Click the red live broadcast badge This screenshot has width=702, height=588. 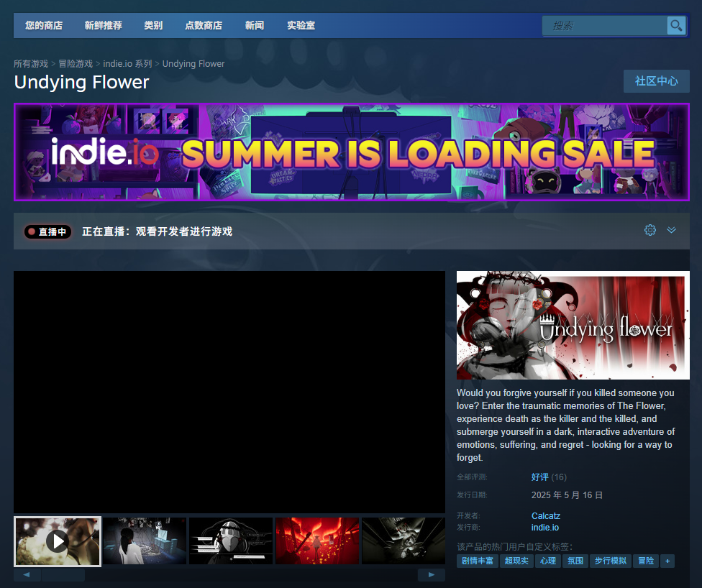[47, 231]
